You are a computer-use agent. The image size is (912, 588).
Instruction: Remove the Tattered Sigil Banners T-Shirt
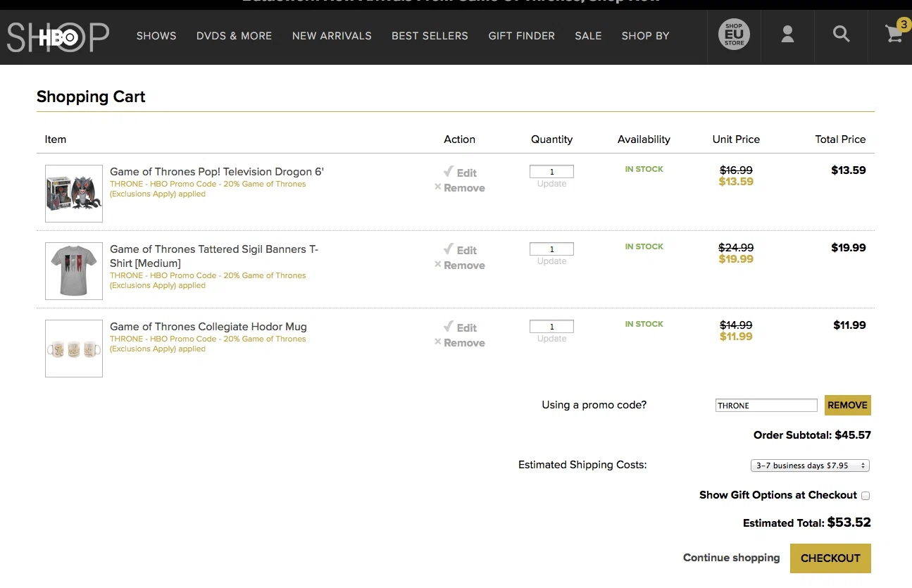point(460,265)
